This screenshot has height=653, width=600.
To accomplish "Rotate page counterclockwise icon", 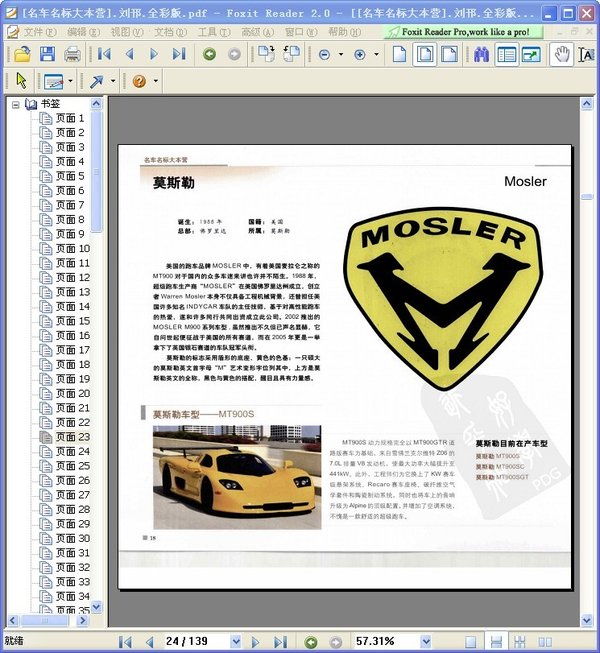I will pos(291,54).
